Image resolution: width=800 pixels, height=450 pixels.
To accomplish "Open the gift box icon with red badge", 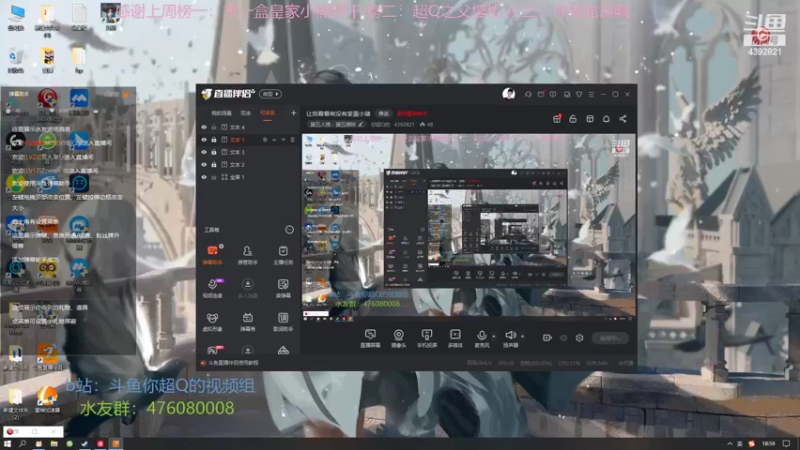I will click(557, 119).
